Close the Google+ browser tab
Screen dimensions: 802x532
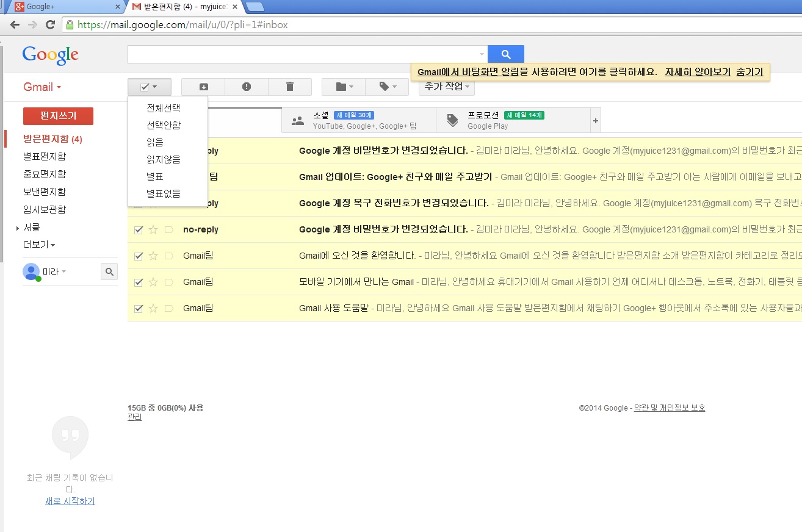(118, 7)
